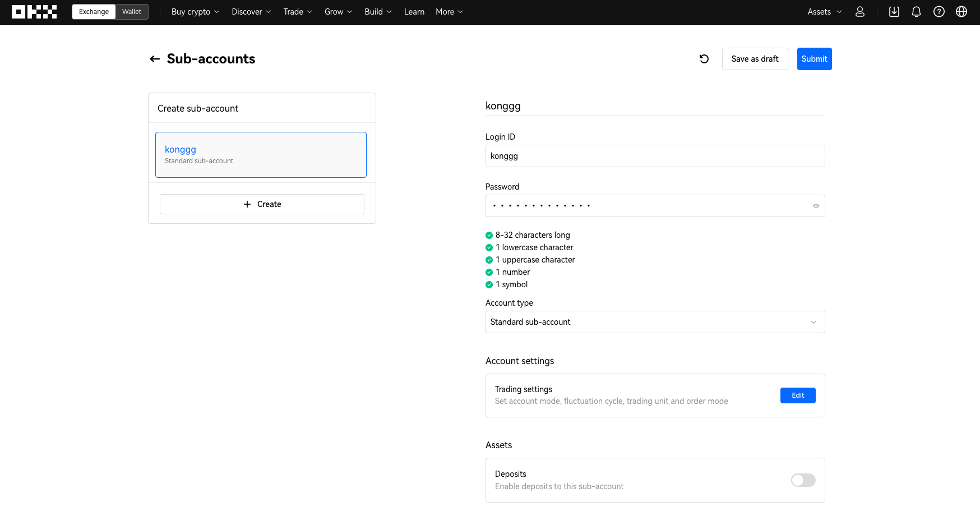Click the Password field
This screenshot has height=520, width=980.
click(x=655, y=206)
